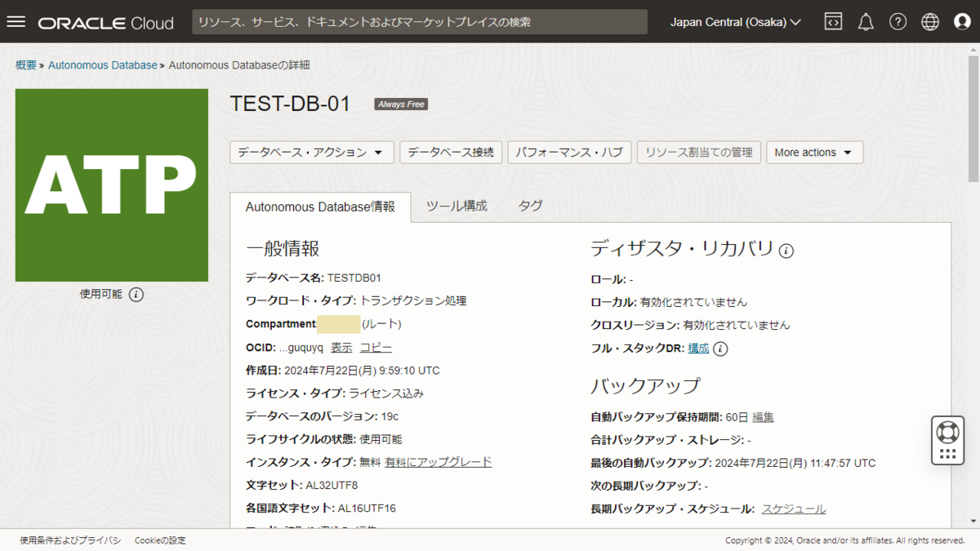Click the リソース割当ての管理 button
This screenshot has height=551, width=980.
tap(699, 152)
